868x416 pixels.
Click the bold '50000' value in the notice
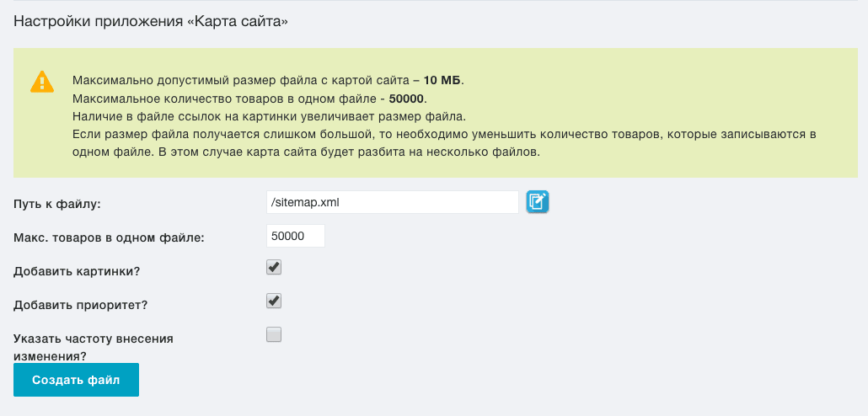click(406, 99)
